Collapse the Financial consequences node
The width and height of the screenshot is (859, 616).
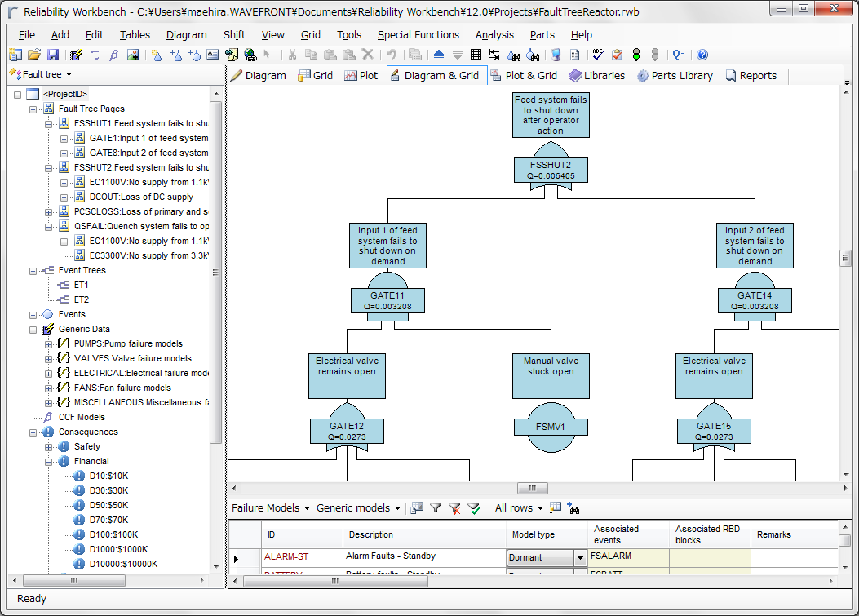coord(49,462)
